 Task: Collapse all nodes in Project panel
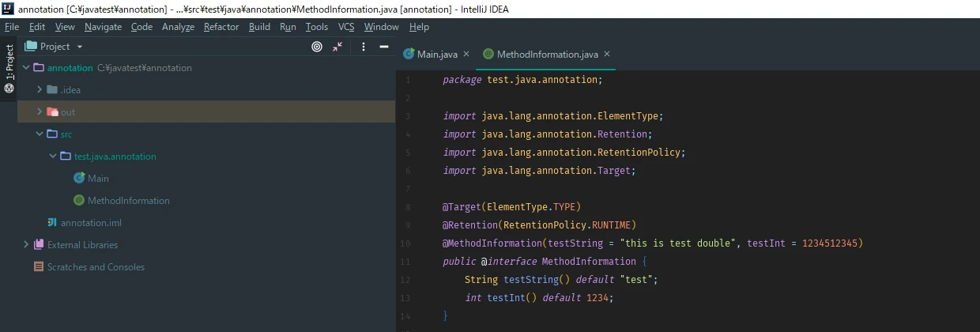337,47
